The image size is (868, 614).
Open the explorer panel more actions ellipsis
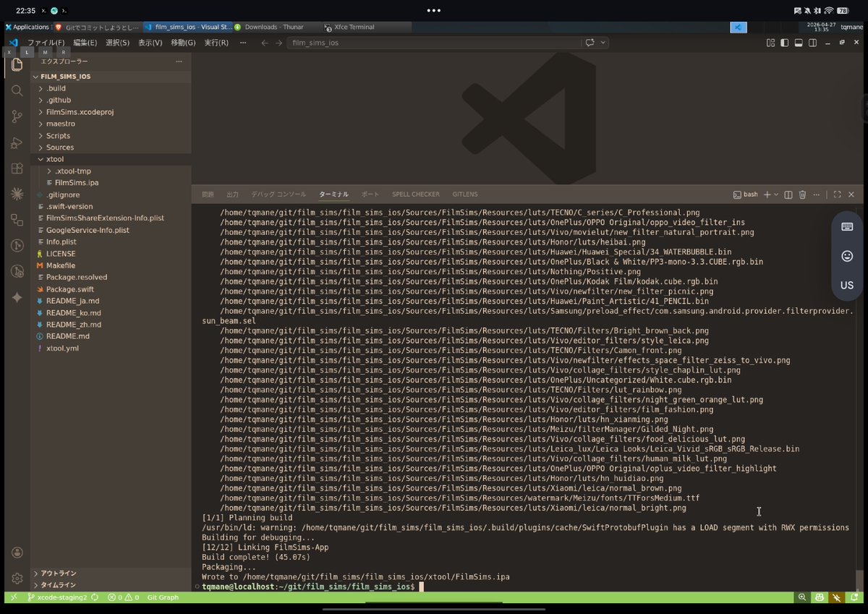pyautogui.click(x=179, y=61)
